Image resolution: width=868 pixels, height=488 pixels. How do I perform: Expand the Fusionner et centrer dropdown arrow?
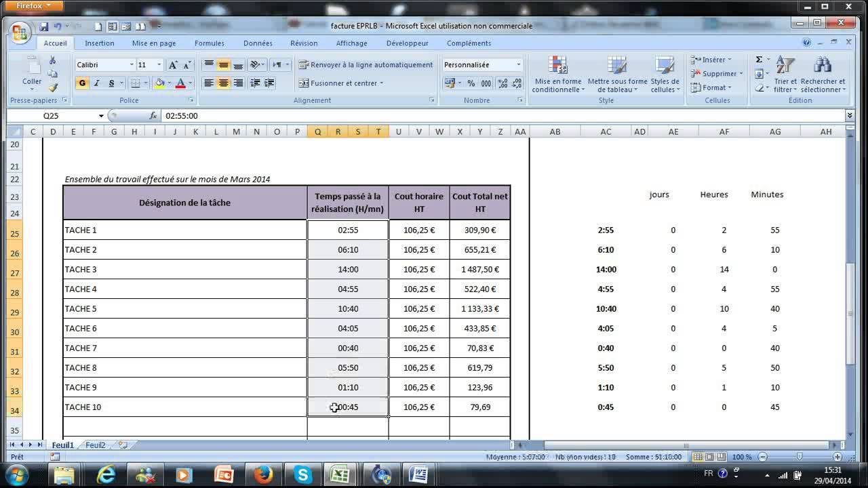tap(382, 83)
